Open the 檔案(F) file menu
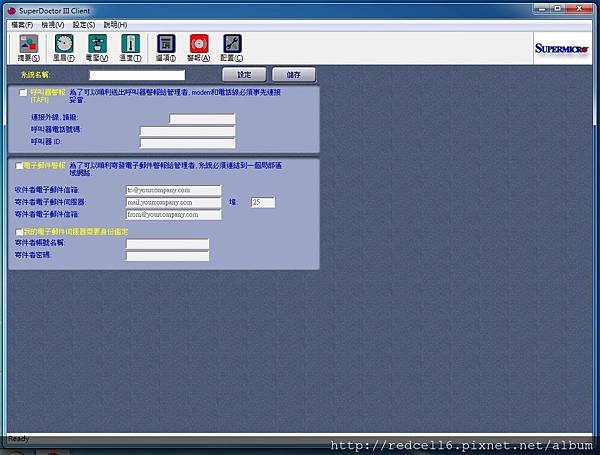600x455 pixels. click(22, 25)
